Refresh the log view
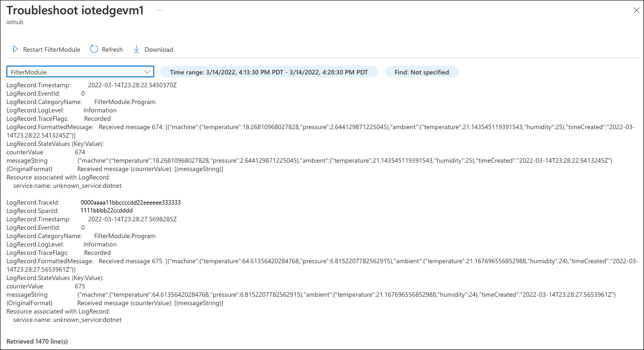 (106, 49)
